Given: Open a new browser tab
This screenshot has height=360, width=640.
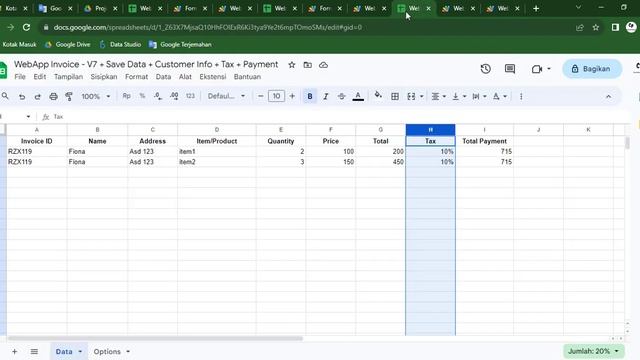Looking at the screenshot, I should click(536, 9).
